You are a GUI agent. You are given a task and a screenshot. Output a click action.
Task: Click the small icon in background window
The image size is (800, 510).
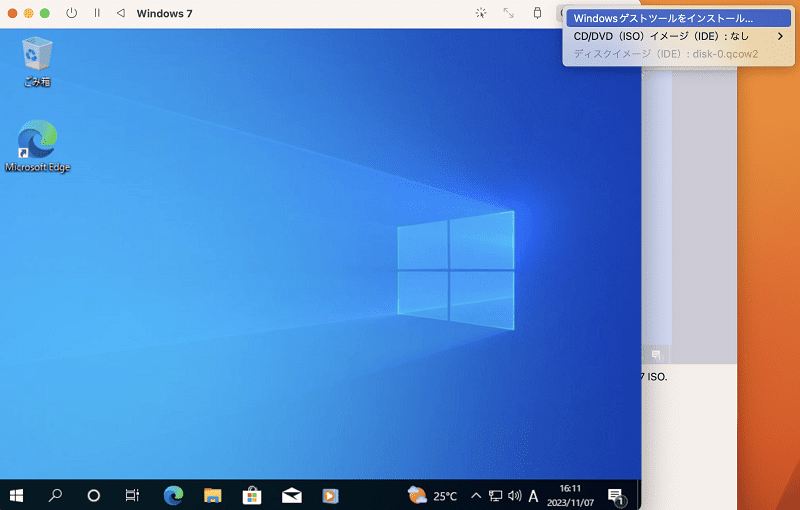[x=656, y=354]
